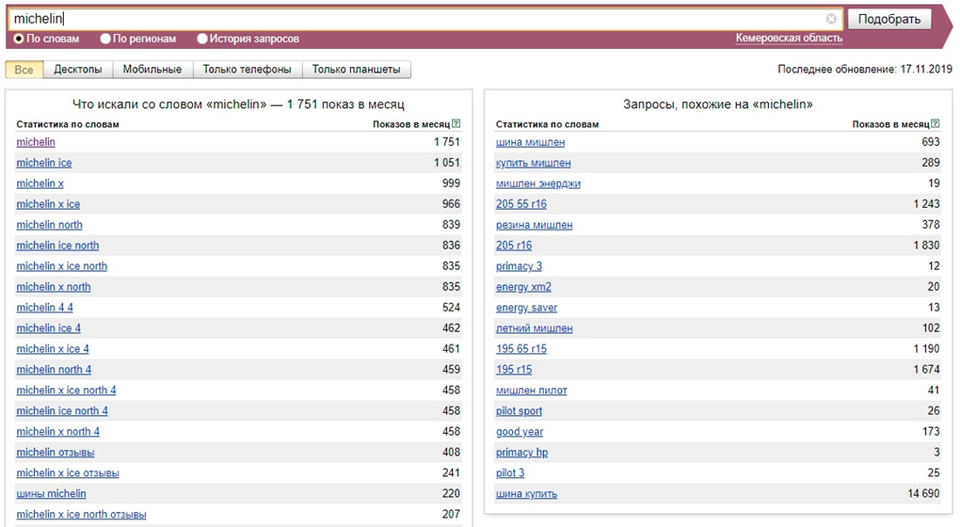
Task: Clear the search field with the X icon
Action: pyautogui.click(x=831, y=19)
